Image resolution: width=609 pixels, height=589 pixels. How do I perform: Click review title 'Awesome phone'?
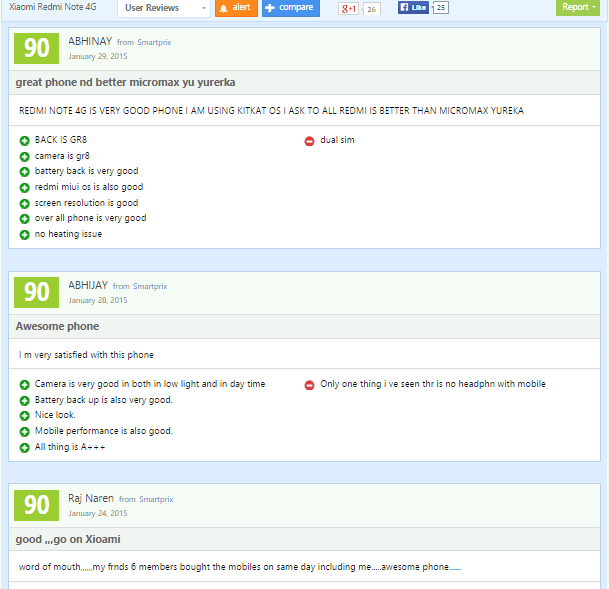57,326
